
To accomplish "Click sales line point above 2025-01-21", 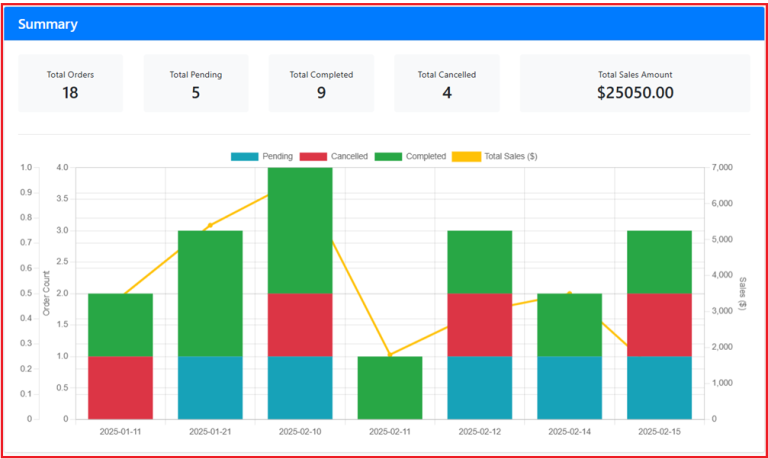I will [x=210, y=225].
